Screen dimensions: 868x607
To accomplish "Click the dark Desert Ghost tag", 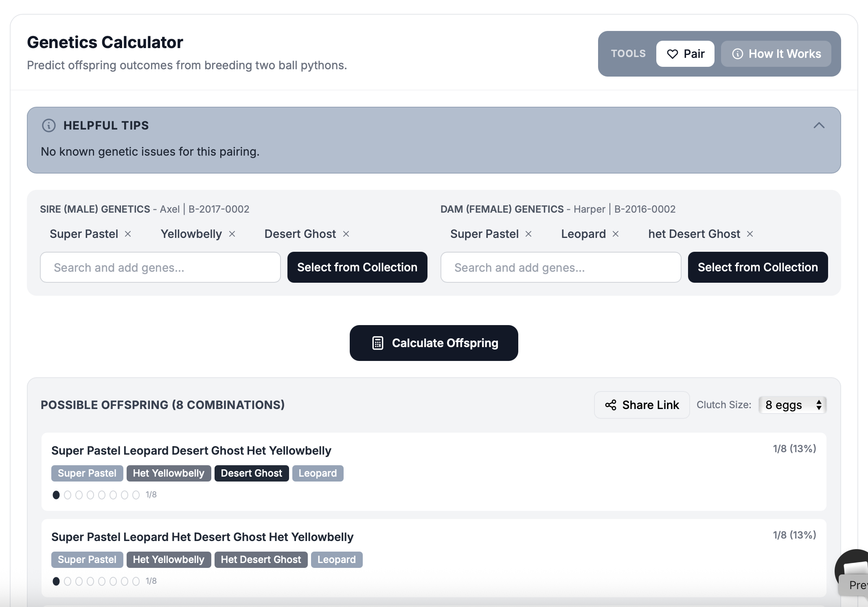I will [251, 473].
